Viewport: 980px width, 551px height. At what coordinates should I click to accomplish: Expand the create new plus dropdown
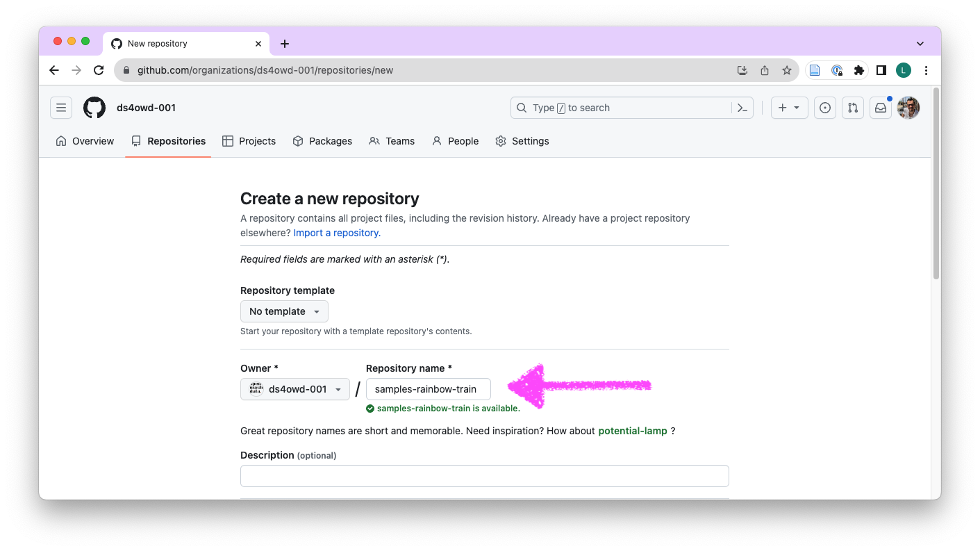point(789,108)
